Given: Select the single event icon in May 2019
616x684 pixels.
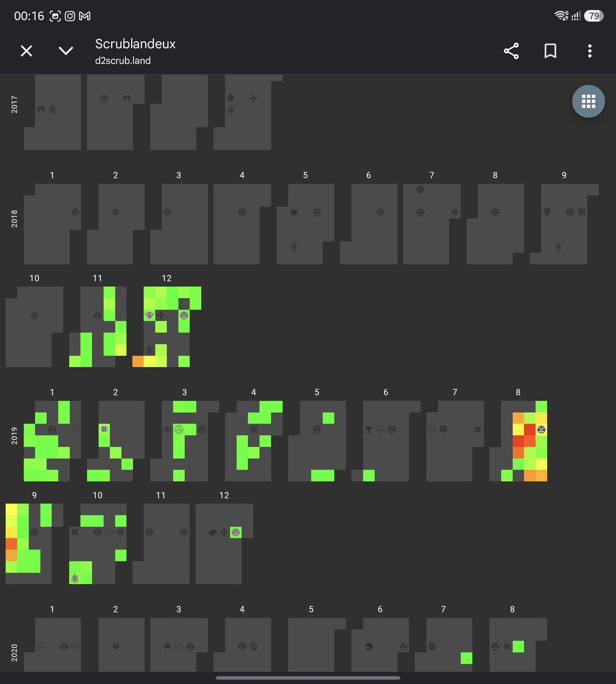Looking at the screenshot, I should coord(317,429).
